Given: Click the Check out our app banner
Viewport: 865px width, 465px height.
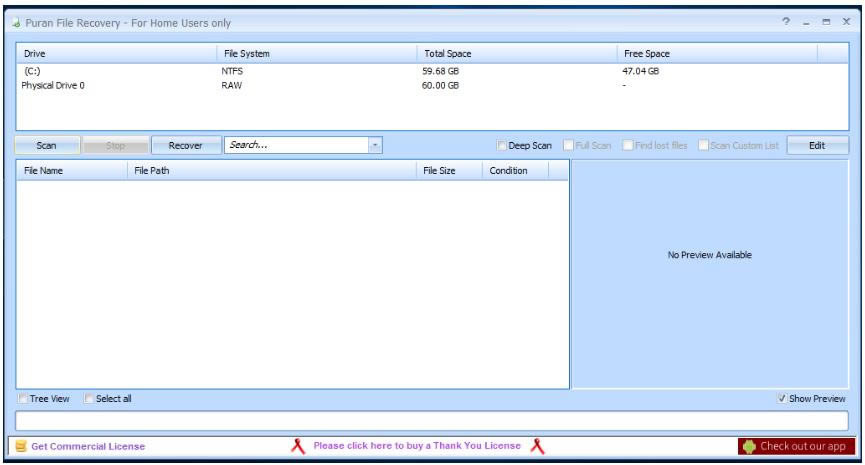Looking at the screenshot, I should [x=797, y=446].
